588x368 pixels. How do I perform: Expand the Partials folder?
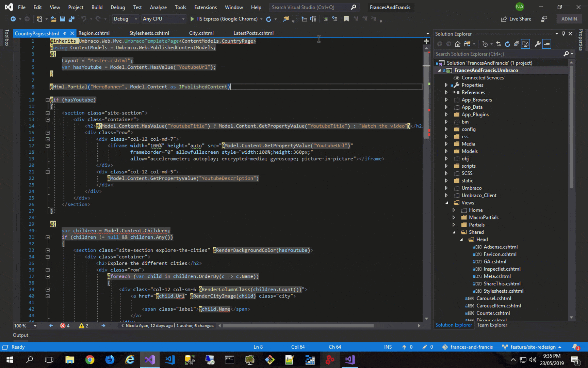pos(454,225)
